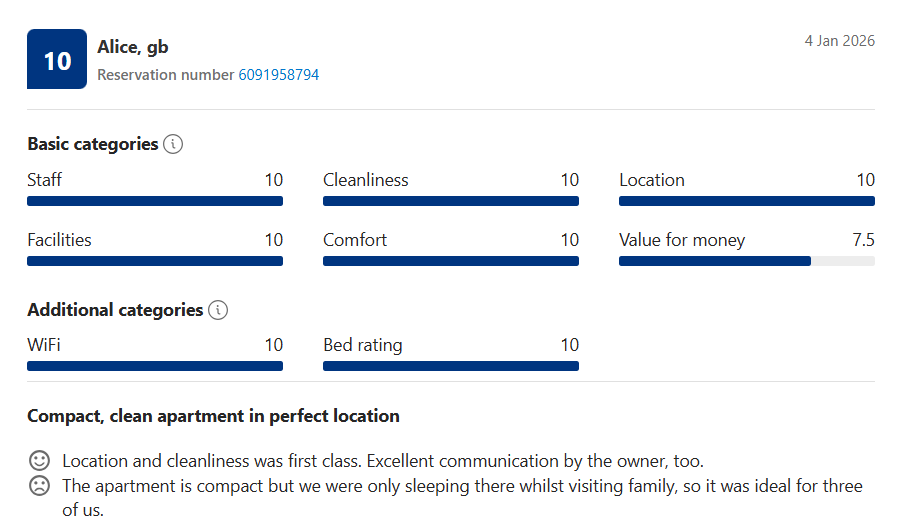Image resolution: width=903 pixels, height=532 pixels.
Task: Click the Bed rating bar
Action: pyautogui.click(x=451, y=366)
